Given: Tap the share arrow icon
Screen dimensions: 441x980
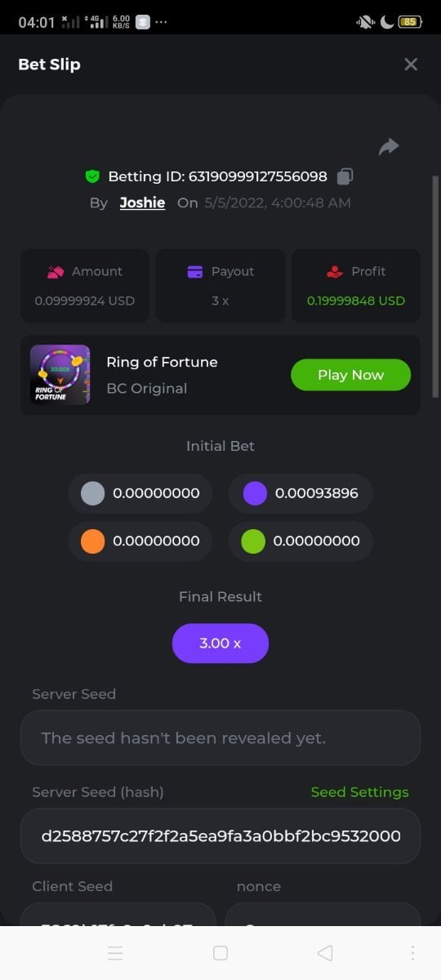Looking at the screenshot, I should [x=389, y=146].
